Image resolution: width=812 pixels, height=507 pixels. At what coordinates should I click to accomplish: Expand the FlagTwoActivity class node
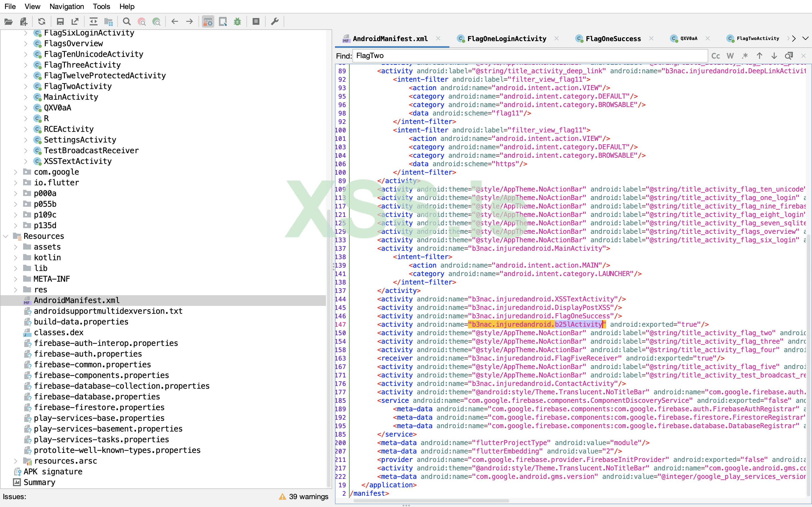click(x=26, y=86)
